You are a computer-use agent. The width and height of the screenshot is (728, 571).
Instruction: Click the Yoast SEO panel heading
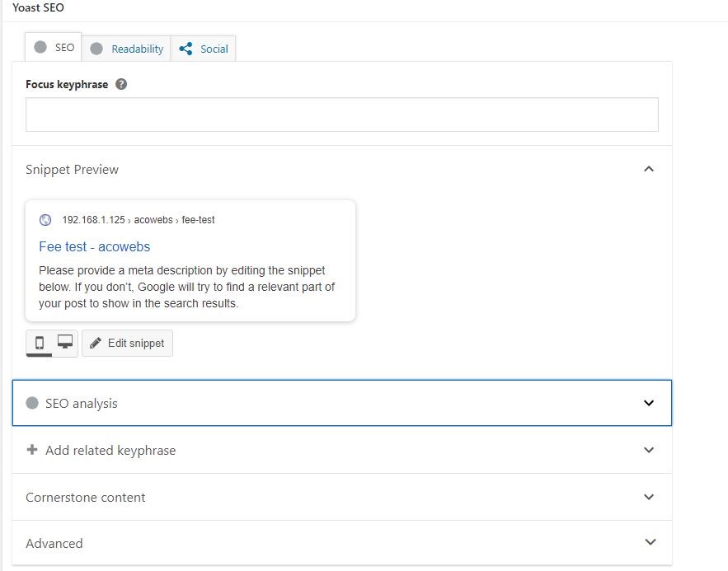click(38, 7)
